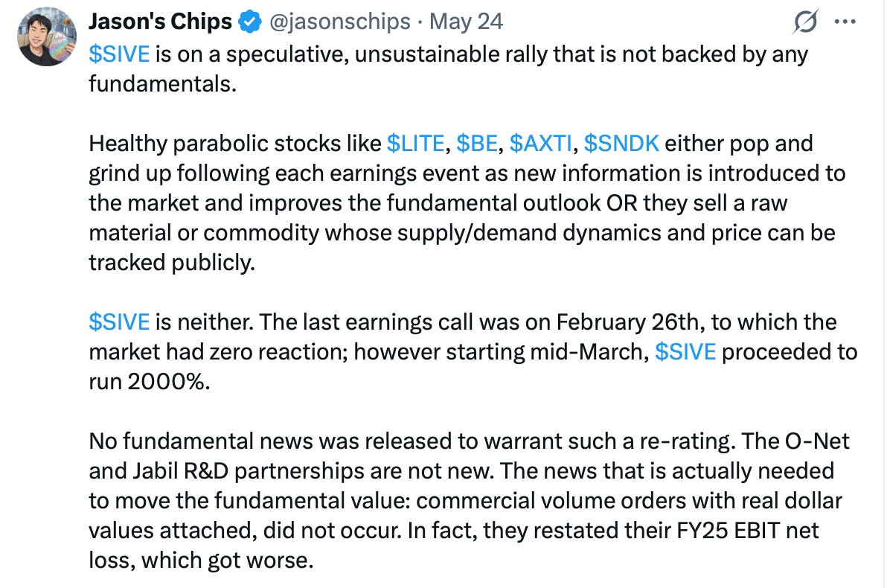The height and width of the screenshot is (588, 887).
Task: Open the $BE cashtag
Action: (x=477, y=144)
